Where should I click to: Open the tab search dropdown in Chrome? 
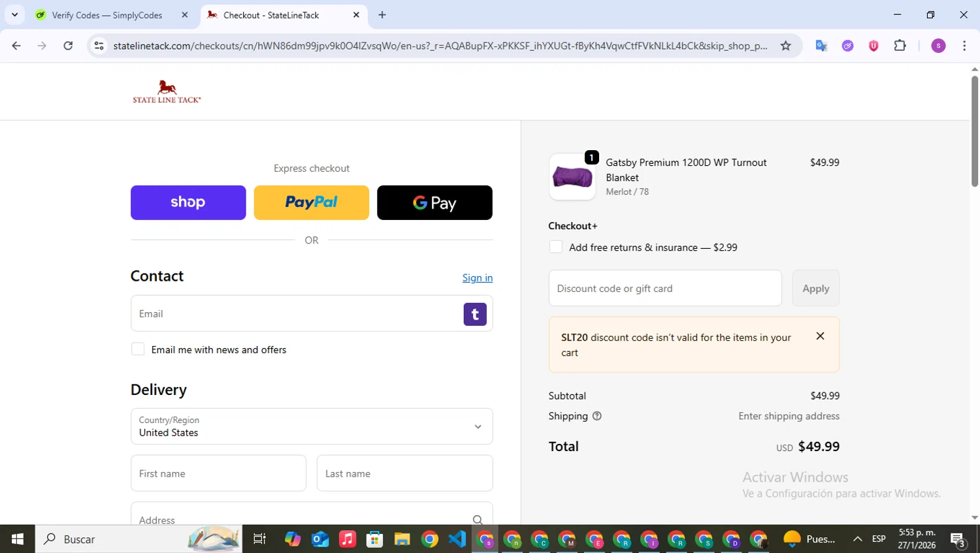coord(14,14)
